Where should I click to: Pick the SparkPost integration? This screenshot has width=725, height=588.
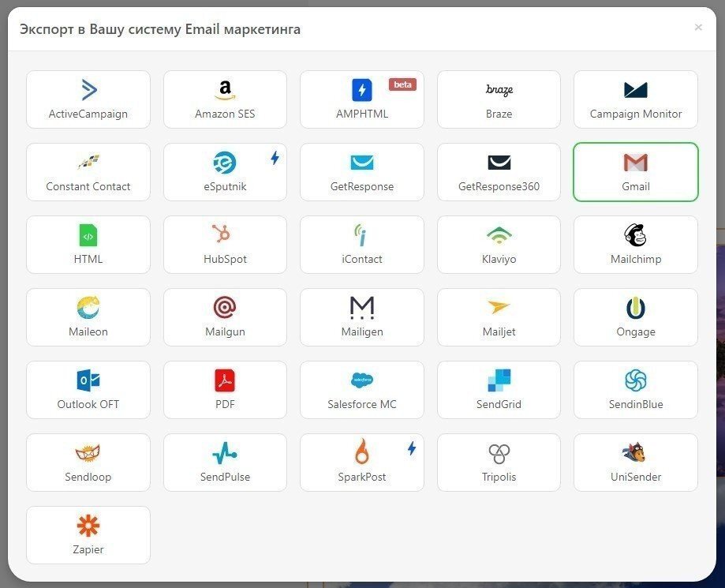click(x=361, y=463)
